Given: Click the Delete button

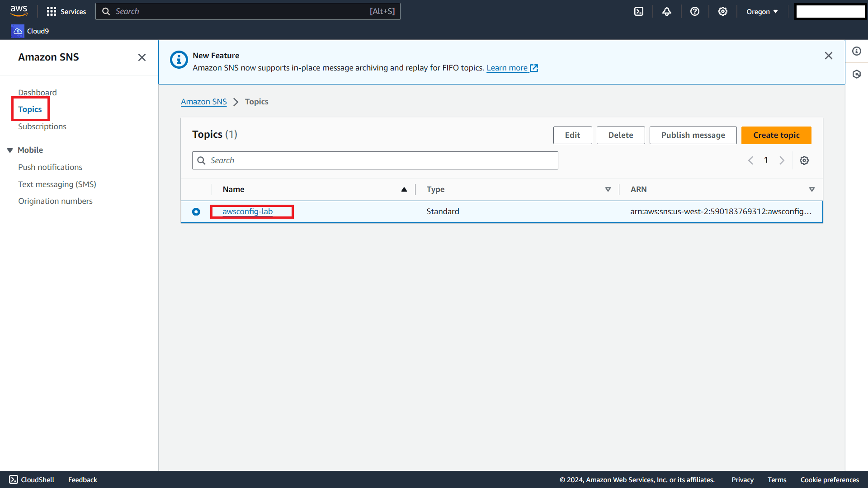Looking at the screenshot, I should (621, 135).
